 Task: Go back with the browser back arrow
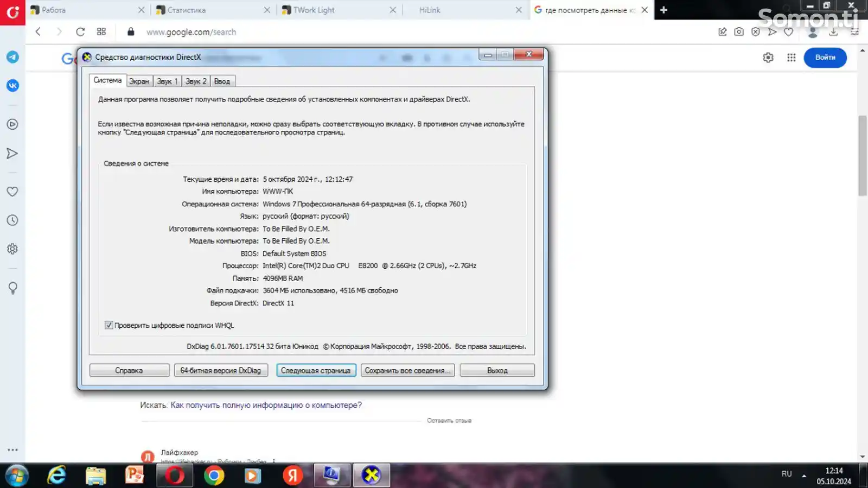tap(38, 31)
